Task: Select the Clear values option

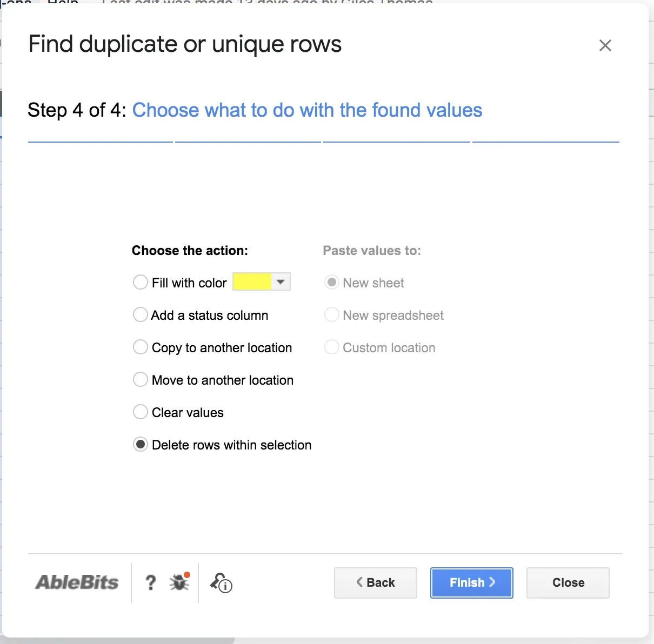Action: [x=141, y=412]
